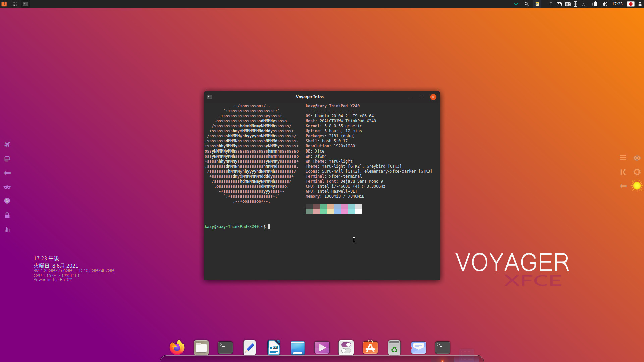644x362 pixels.
Task: Click the '17 23 午後' desktop clock widget
Action: point(46,258)
